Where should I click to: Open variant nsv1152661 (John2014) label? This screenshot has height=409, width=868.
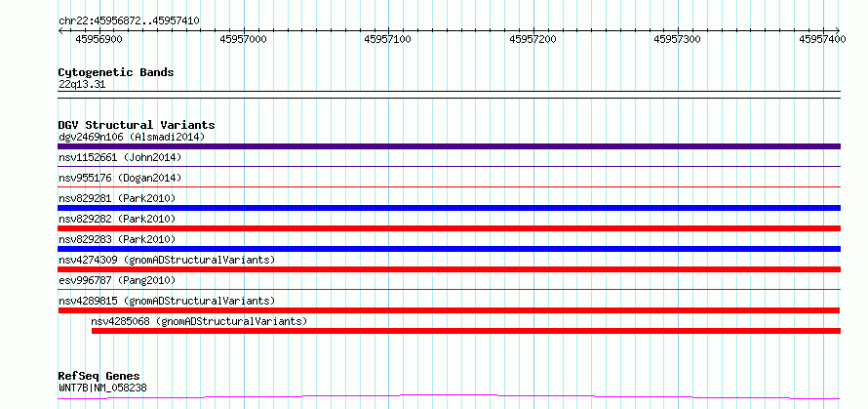pos(120,157)
